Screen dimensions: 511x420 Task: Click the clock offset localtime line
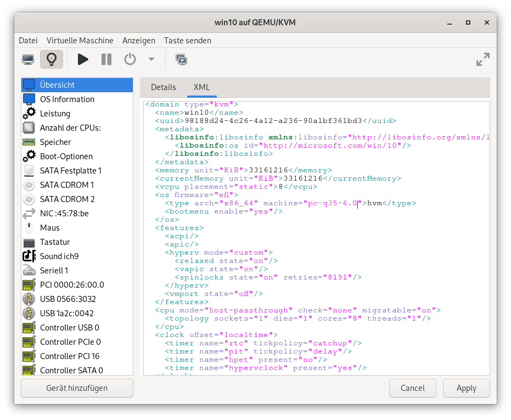(x=216, y=335)
